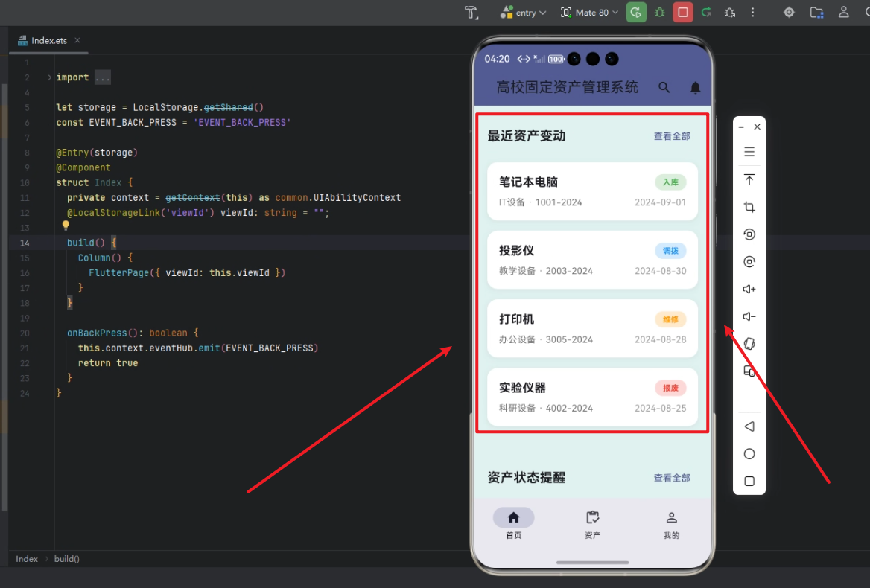Click the build hammer icon
Viewport: 870px width, 588px height.
tap(470, 13)
